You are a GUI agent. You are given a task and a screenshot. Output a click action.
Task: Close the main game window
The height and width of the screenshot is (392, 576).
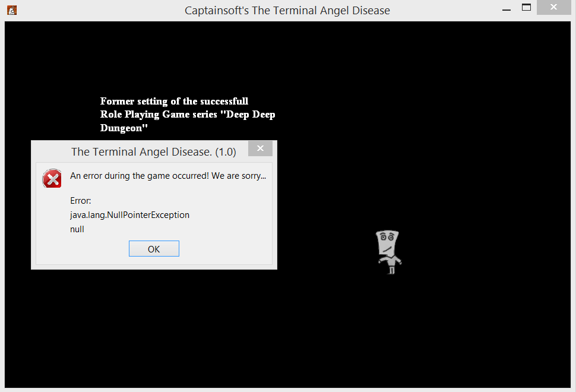[x=553, y=7]
